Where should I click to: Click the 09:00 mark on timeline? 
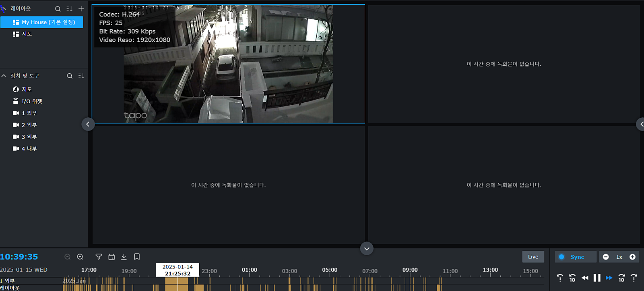point(410,270)
